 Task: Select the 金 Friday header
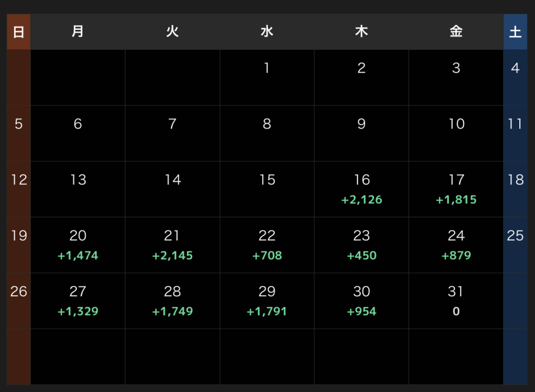pos(456,32)
